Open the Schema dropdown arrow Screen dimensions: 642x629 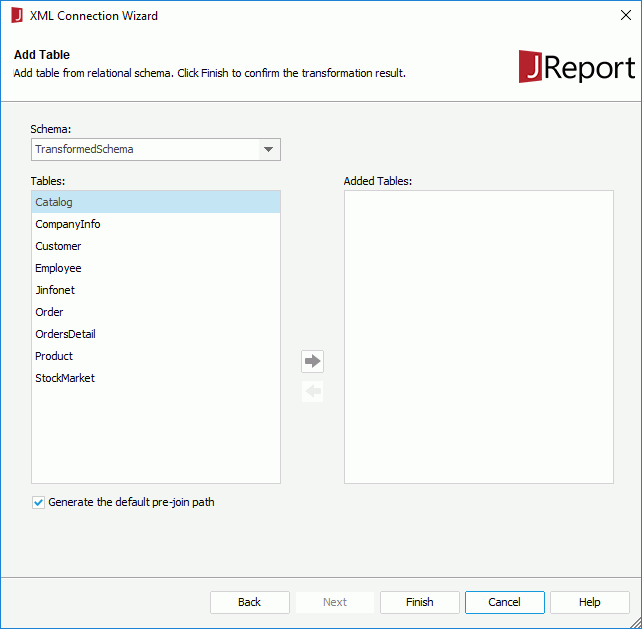pyautogui.click(x=269, y=149)
